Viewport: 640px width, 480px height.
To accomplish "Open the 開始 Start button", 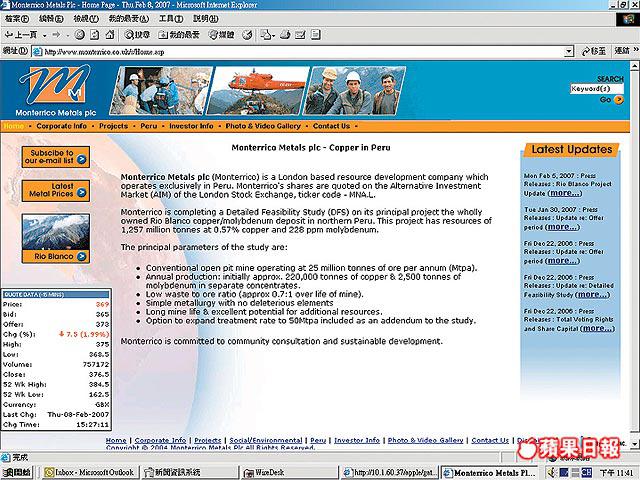I will (x=17, y=472).
